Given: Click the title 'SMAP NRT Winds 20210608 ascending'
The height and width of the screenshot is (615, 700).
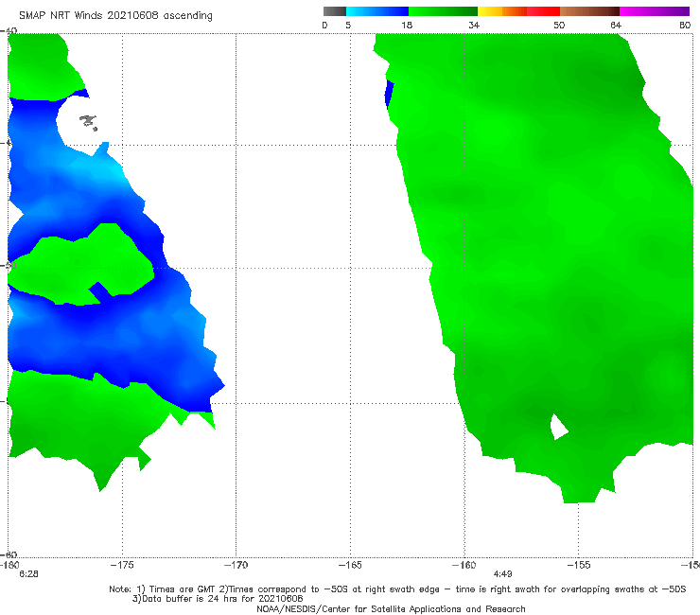Looking at the screenshot, I should 115,15.
